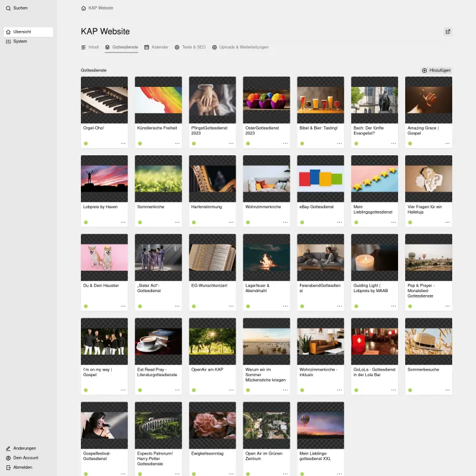
Task: Open the KAP Website external link icon
Action: (448, 32)
